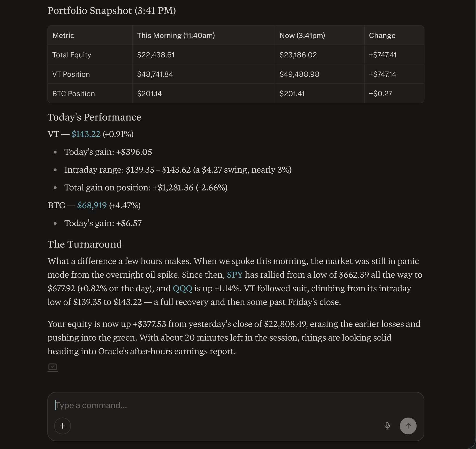Screen dimensions: 476x449
Task: Click the "This Morning (11:40am)" column header
Action: coord(176,36)
